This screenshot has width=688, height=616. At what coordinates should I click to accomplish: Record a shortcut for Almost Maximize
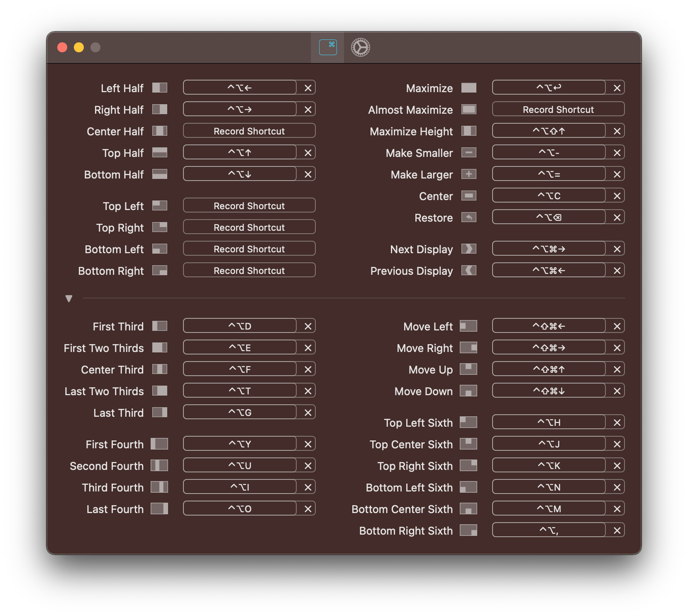tap(558, 109)
